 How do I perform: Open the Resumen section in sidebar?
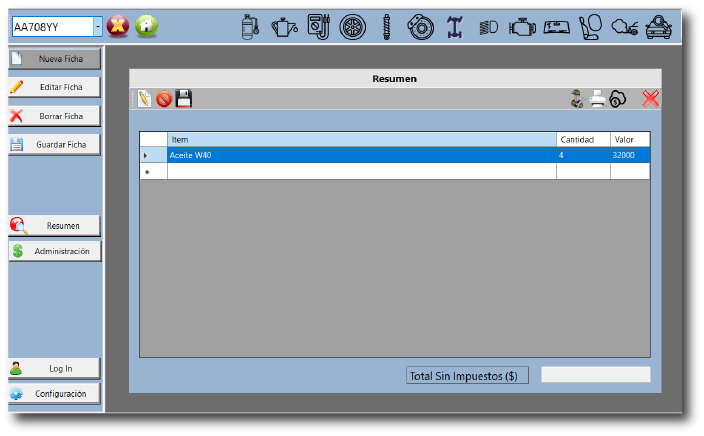[55, 225]
